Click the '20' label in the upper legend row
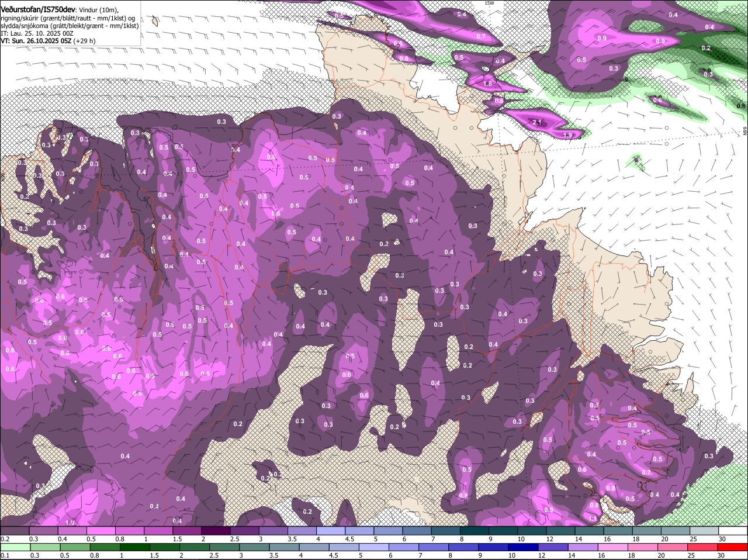748x560 pixels. coord(664,539)
